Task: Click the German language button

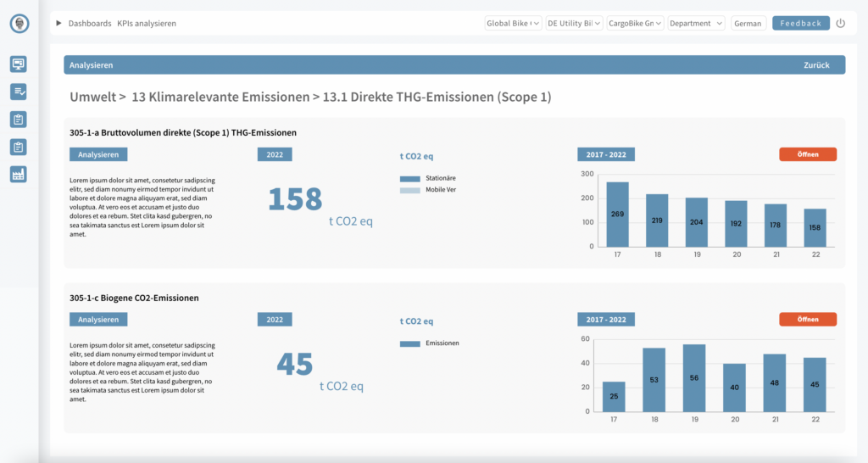Action: point(748,23)
